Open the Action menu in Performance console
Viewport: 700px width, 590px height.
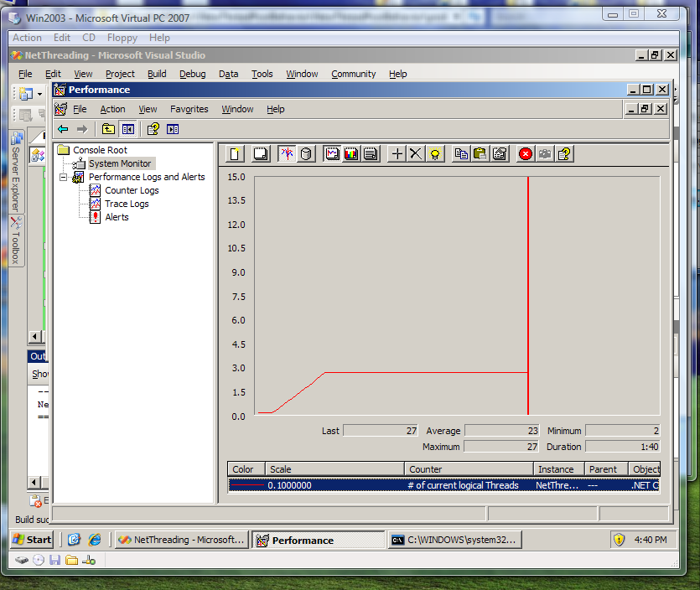(112, 109)
